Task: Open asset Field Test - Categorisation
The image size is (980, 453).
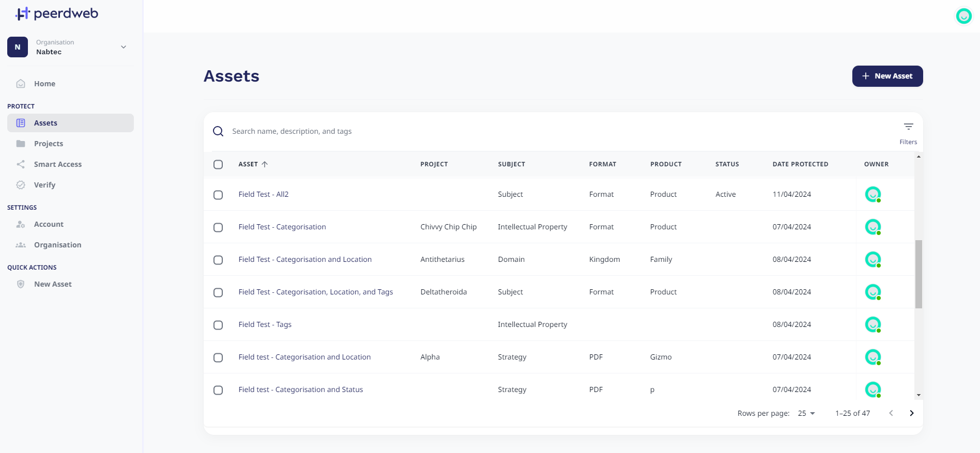Action: pyautogui.click(x=282, y=227)
